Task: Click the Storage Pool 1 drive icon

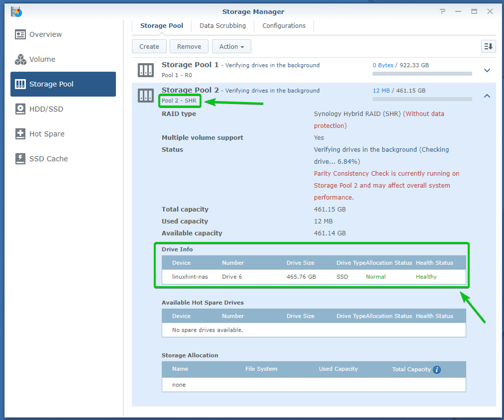Action: pyautogui.click(x=145, y=70)
